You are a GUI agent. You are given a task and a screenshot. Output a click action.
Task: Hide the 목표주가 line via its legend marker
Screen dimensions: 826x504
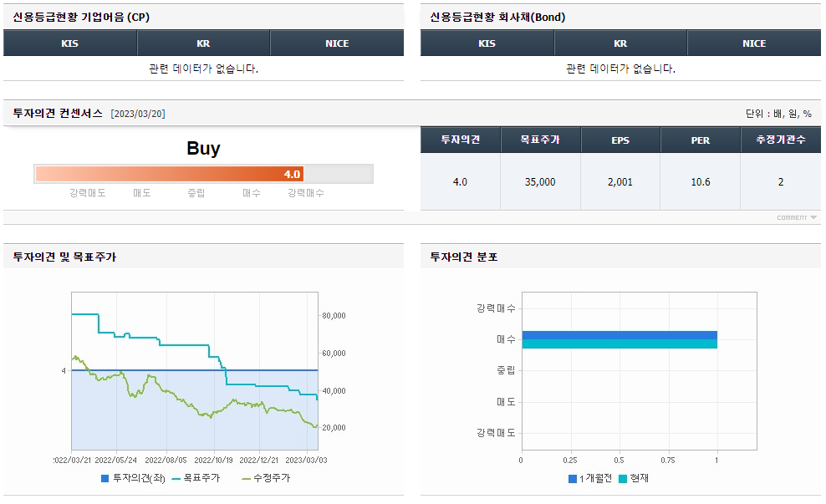(x=195, y=477)
